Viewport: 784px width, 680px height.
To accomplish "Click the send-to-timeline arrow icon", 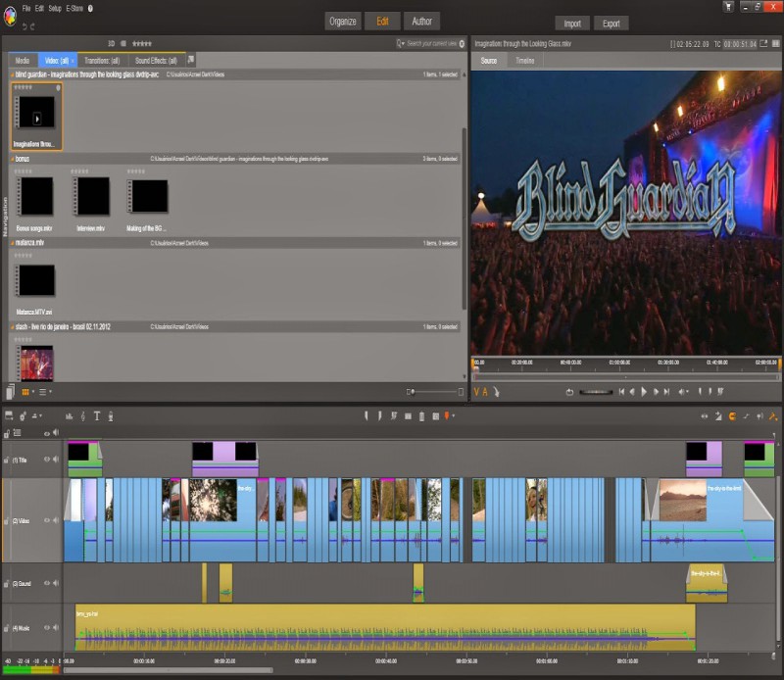I will point(496,392).
